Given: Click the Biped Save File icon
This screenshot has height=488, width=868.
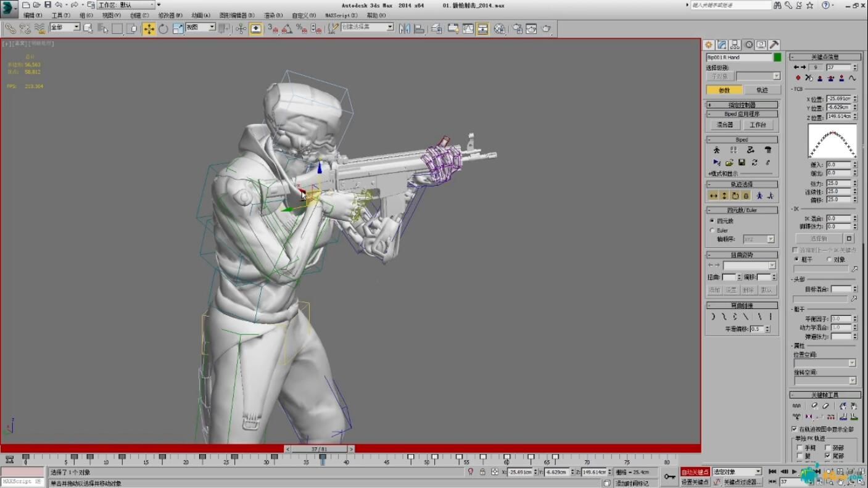Looking at the screenshot, I should 742,162.
